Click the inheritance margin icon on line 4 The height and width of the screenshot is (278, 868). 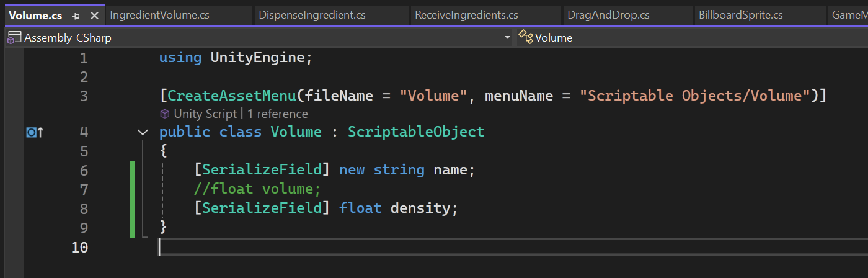point(35,132)
